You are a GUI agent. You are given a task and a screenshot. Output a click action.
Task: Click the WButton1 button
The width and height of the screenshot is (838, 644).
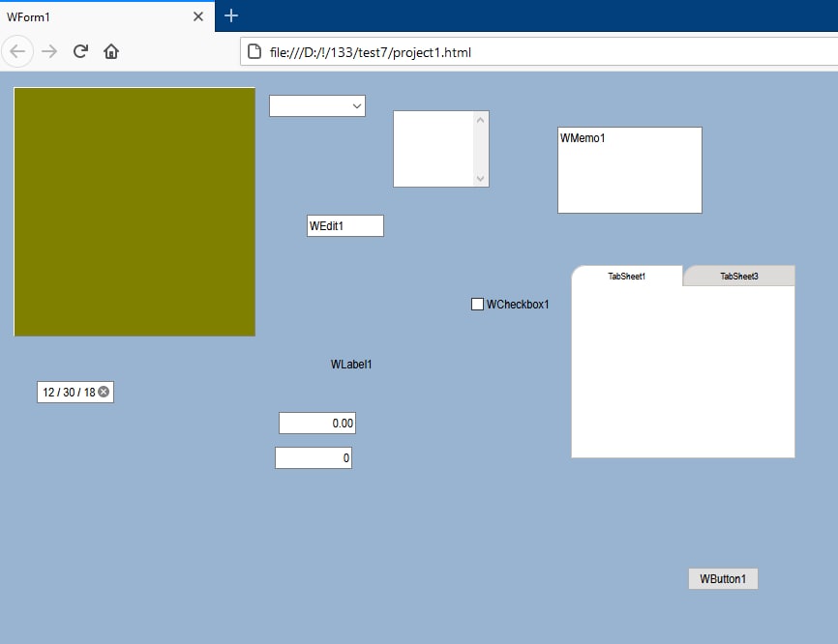tap(723, 579)
